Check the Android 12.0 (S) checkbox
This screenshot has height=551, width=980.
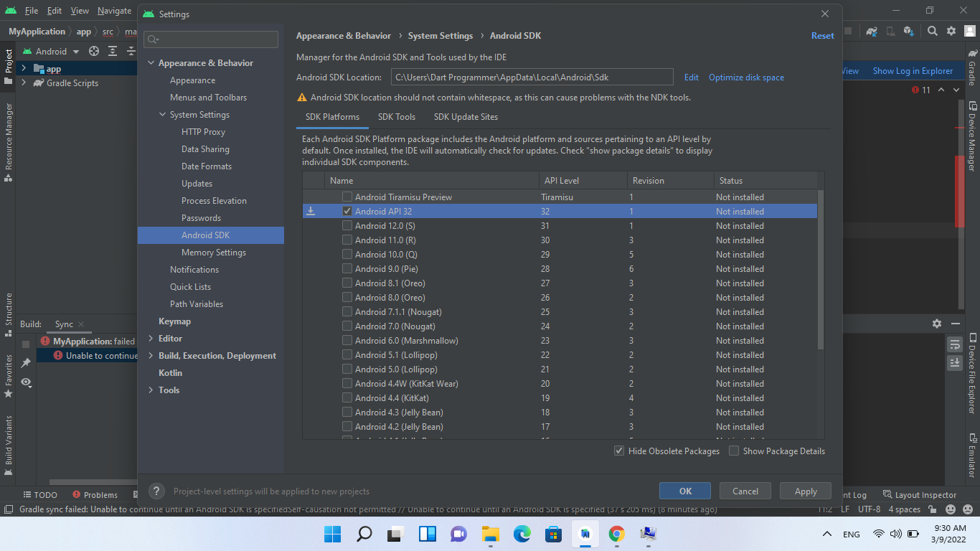coord(347,225)
